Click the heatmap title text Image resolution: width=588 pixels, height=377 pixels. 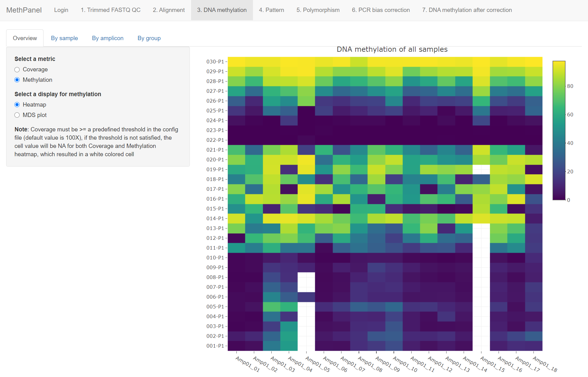click(392, 49)
